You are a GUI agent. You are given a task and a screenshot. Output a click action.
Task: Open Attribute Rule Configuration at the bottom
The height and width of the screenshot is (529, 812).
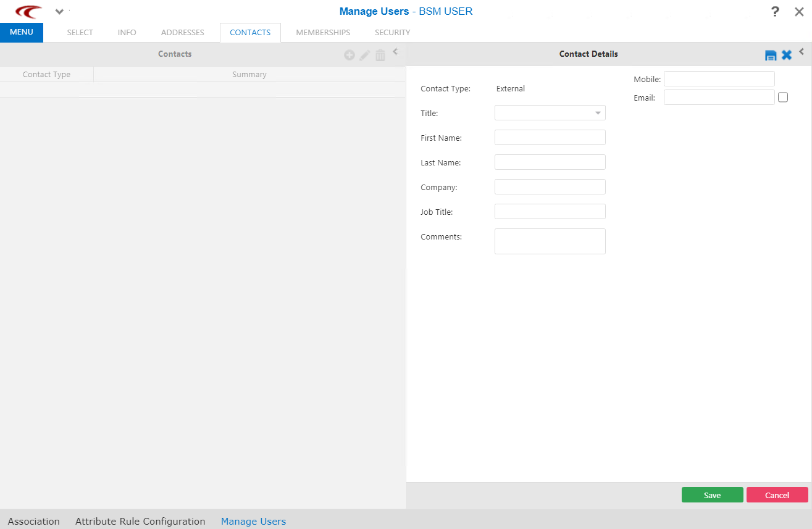tap(140, 521)
